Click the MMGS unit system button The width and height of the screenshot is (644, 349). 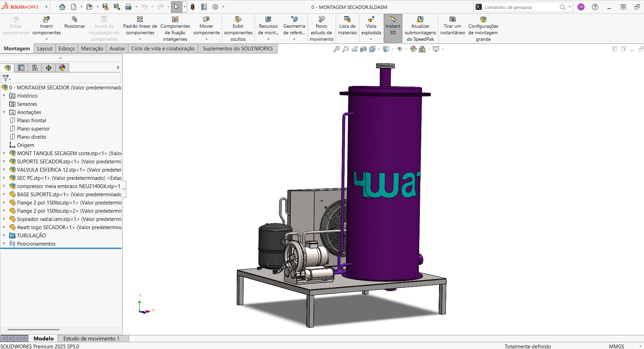617,346
